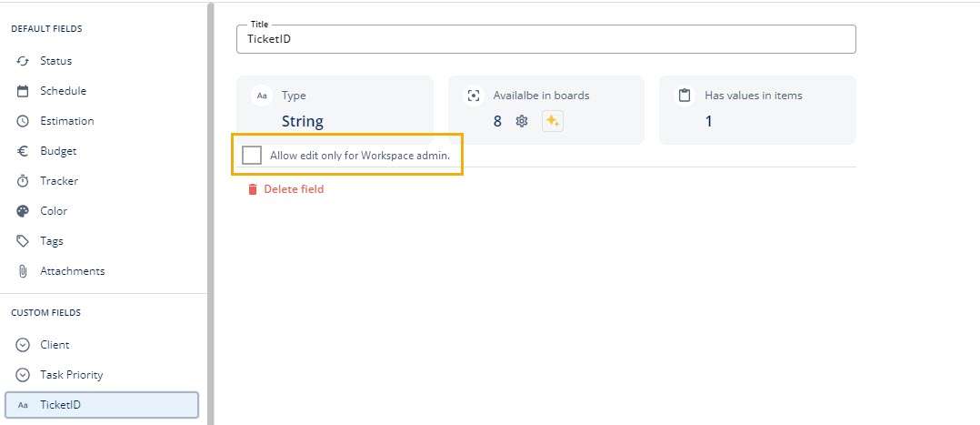The image size is (980, 425).
Task: Click the Estimation clock icon
Action: click(x=23, y=121)
